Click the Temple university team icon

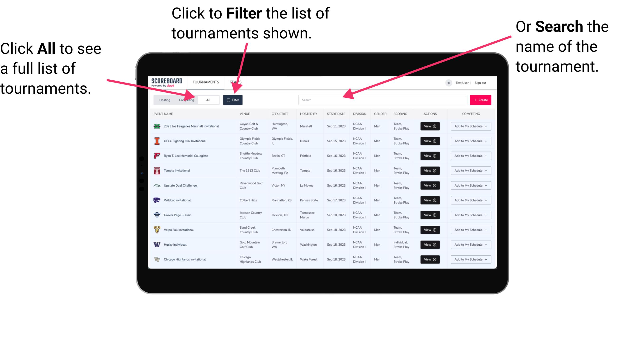point(156,171)
